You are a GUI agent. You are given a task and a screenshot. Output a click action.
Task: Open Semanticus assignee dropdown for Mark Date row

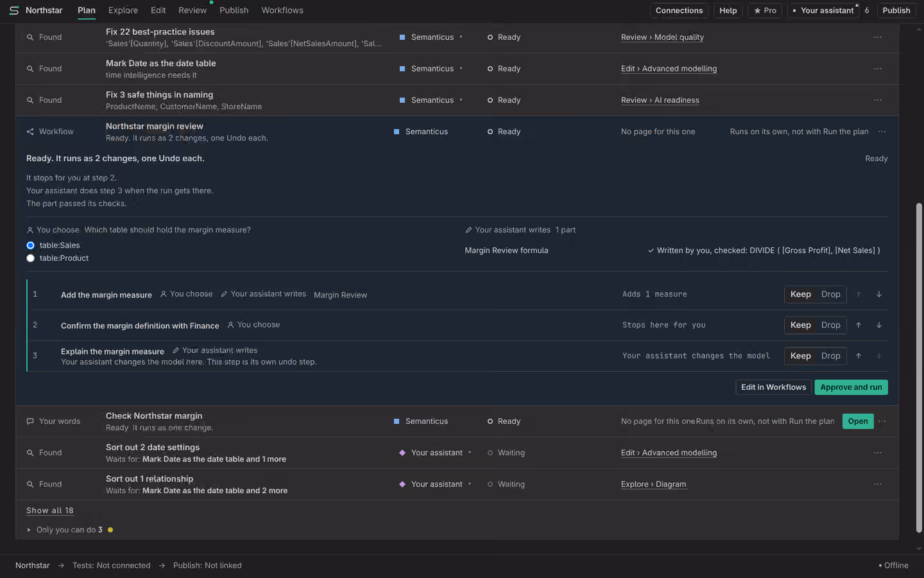pos(431,69)
